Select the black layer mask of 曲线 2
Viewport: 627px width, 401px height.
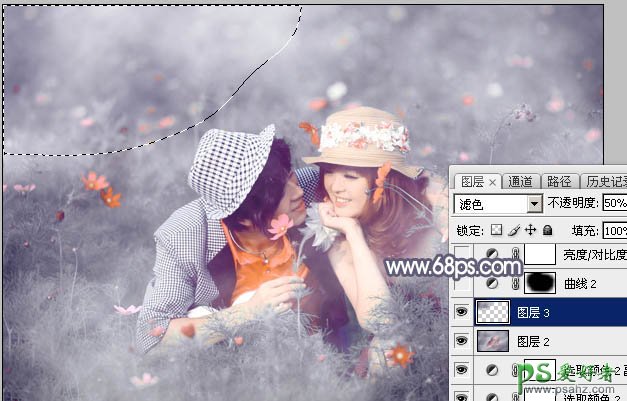(x=541, y=284)
